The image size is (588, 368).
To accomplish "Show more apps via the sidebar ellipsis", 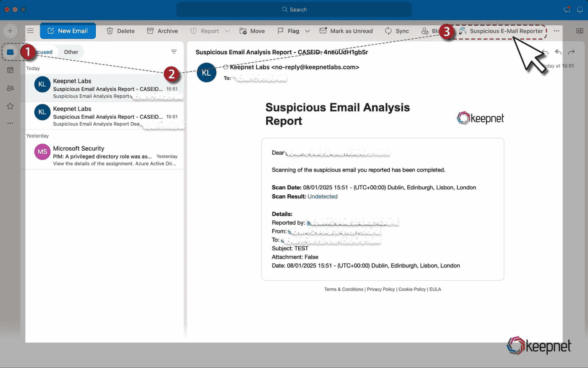I will click(10, 123).
